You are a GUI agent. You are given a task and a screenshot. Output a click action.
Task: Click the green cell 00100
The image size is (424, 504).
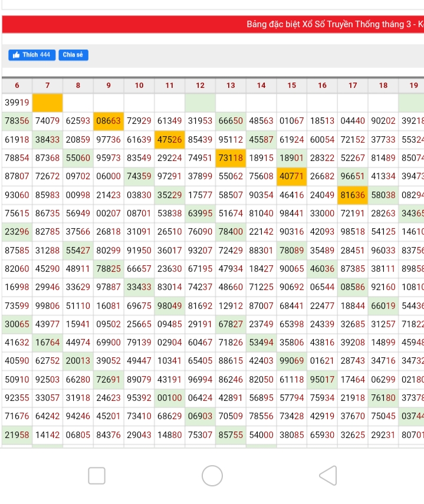170,398
